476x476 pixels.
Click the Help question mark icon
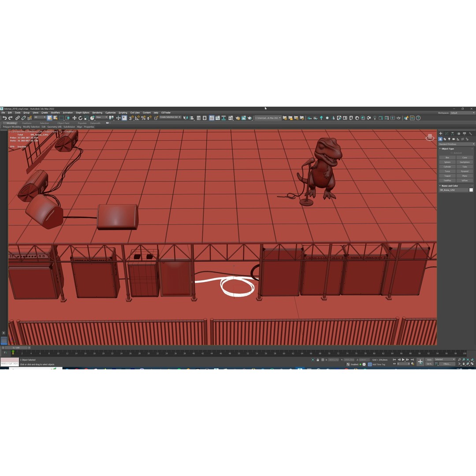418,118
